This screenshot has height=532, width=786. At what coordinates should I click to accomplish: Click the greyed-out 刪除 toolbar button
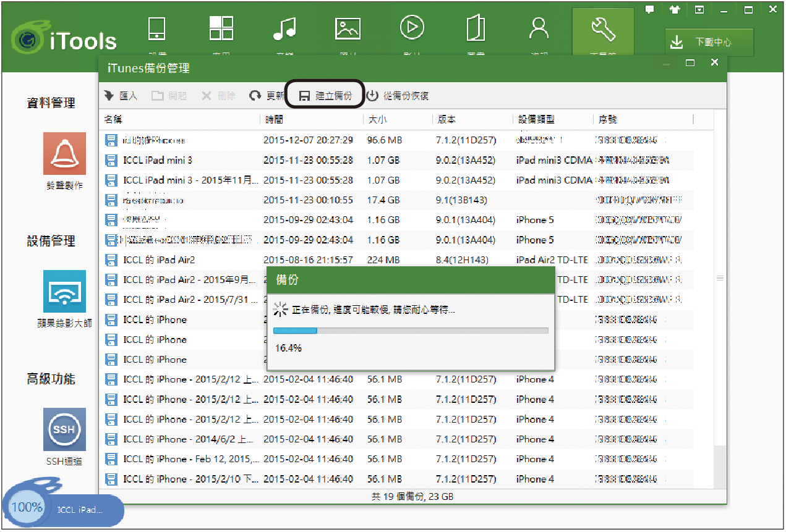tap(218, 96)
